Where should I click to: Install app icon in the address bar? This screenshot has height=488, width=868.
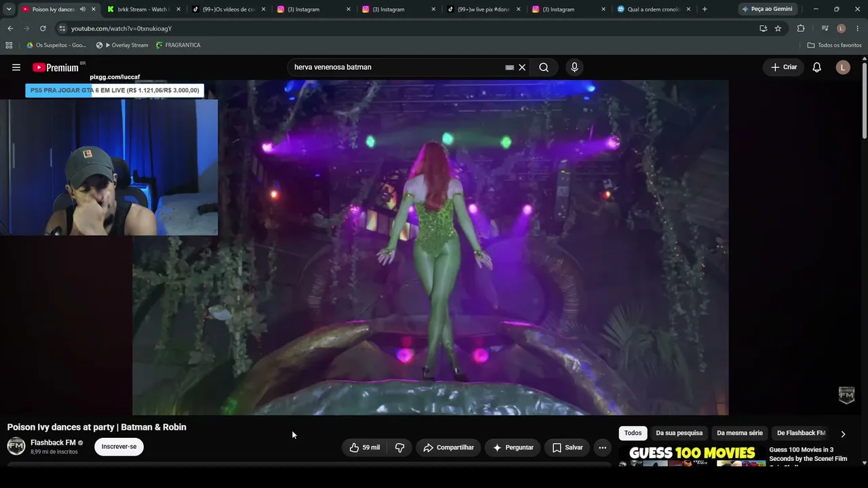pyautogui.click(x=763, y=28)
